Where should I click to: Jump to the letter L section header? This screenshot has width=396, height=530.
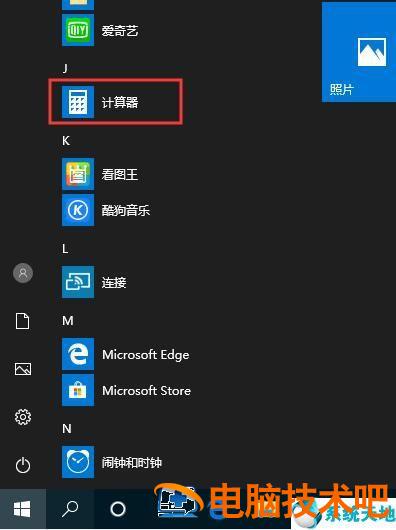[65, 249]
